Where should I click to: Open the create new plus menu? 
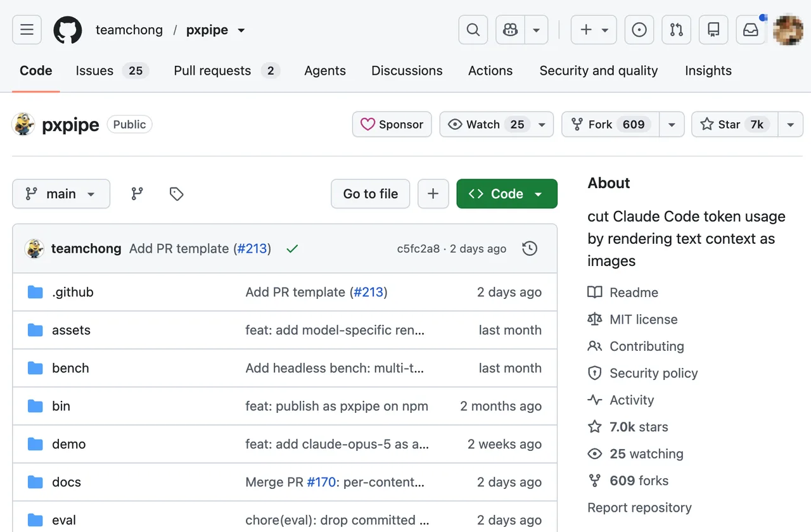pos(594,30)
